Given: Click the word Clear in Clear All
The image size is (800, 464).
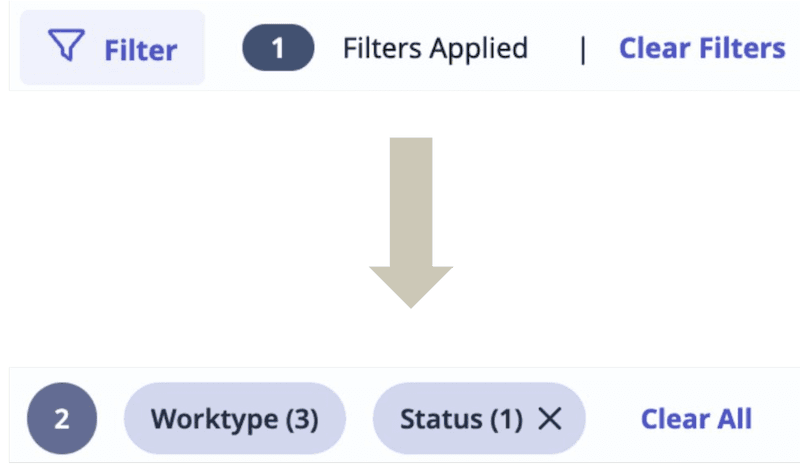Looking at the screenshot, I should (x=668, y=419).
